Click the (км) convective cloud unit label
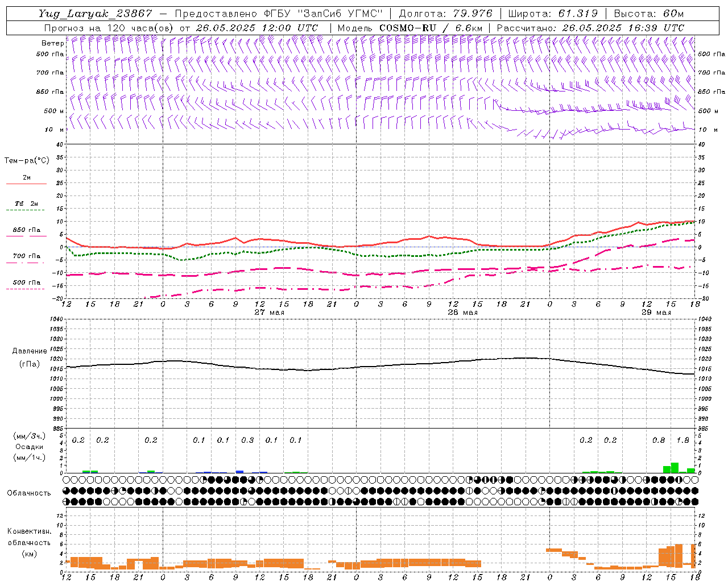This screenshot has width=728, height=582. pyautogui.click(x=29, y=554)
